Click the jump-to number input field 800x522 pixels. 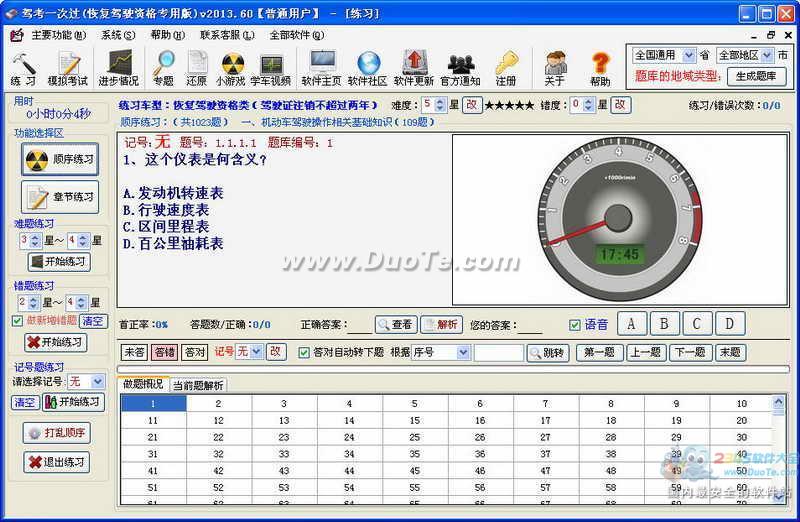[x=498, y=352]
